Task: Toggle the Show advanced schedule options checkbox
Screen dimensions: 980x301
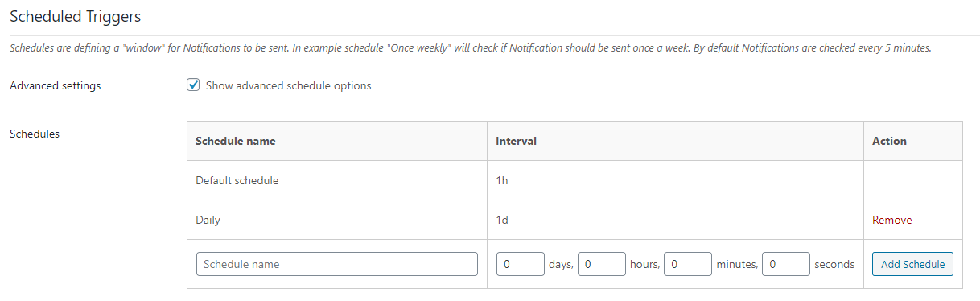Action: pyautogui.click(x=193, y=85)
